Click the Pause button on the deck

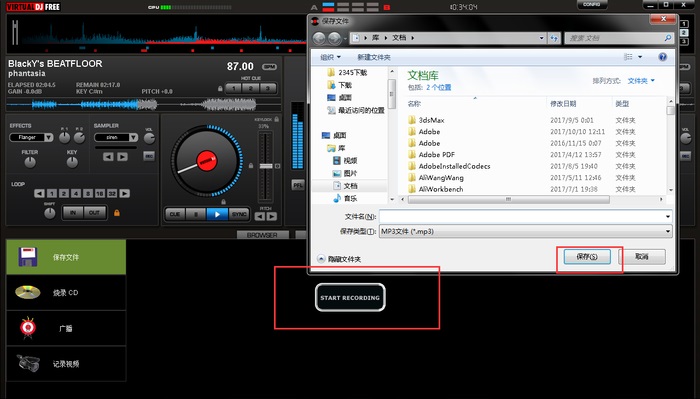[x=196, y=215]
